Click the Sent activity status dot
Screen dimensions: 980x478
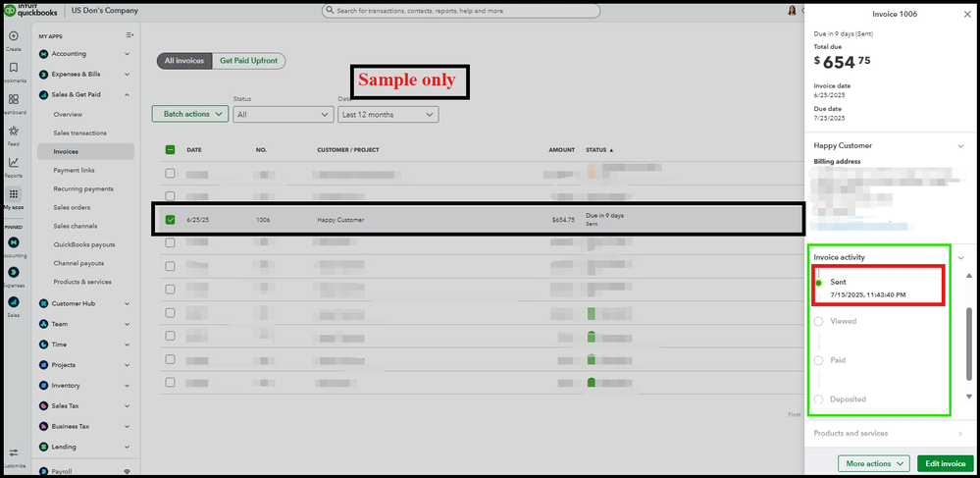point(819,284)
